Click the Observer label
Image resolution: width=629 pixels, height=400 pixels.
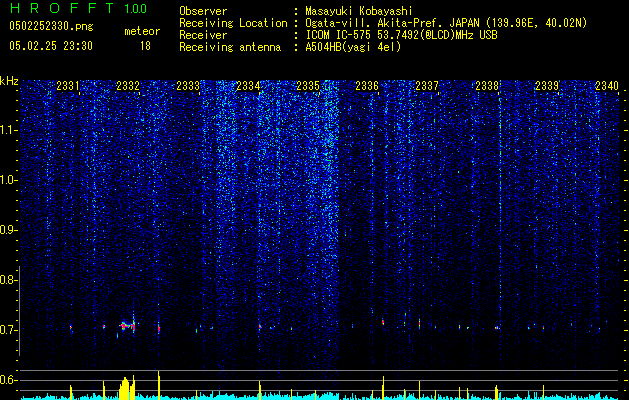203,11
